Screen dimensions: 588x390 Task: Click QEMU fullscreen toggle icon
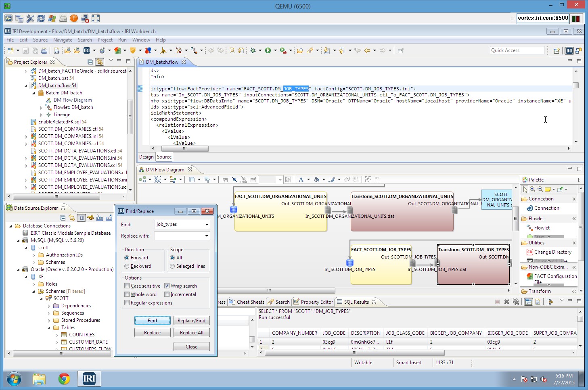(96, 19)
